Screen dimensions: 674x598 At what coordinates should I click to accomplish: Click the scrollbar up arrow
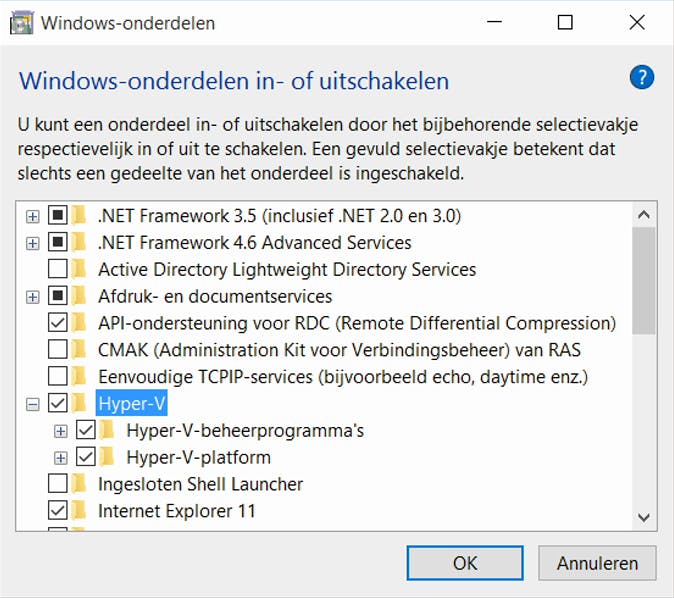[x=645, y=215]
